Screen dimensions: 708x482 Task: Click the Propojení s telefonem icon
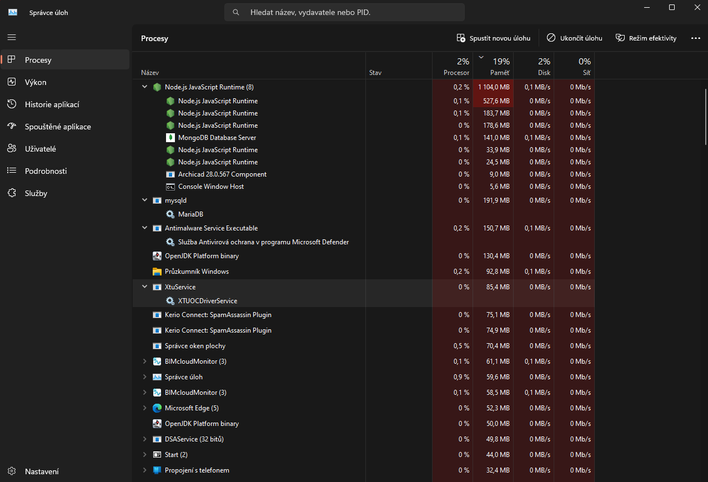tap(157, 470)
